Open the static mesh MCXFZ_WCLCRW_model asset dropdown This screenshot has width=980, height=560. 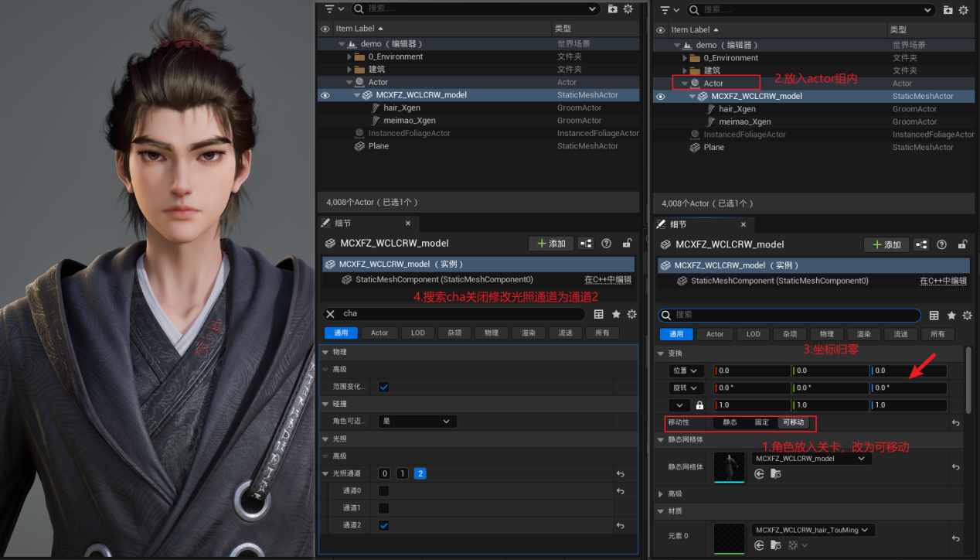(x=811, y=459)
